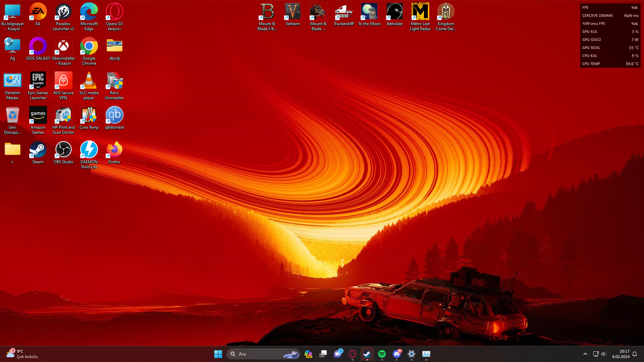Open the Windows Start menu
Viewport: 644px width, 362px height.
click(218, 354)
